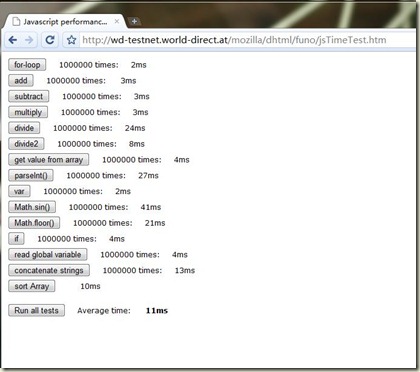Go forward using the browser forward arrow
Viewport: 420px width, 372px height.
(29, 40)
